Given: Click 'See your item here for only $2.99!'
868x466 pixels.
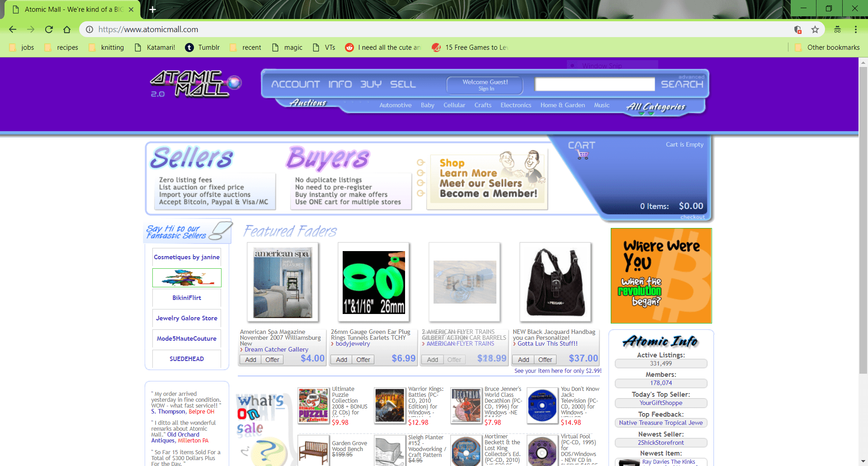Looking at the screenshot, I should [557, 371].
